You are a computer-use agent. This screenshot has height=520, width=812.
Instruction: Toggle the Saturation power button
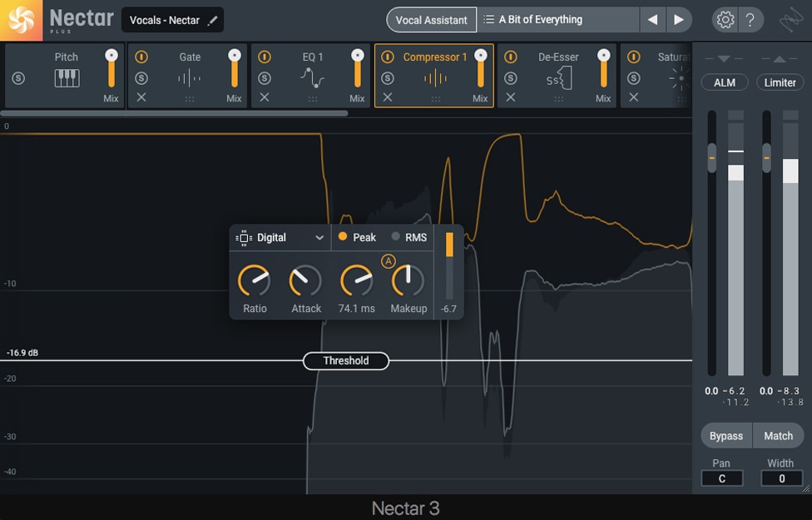pyautogui.click(x=633, y=57)
